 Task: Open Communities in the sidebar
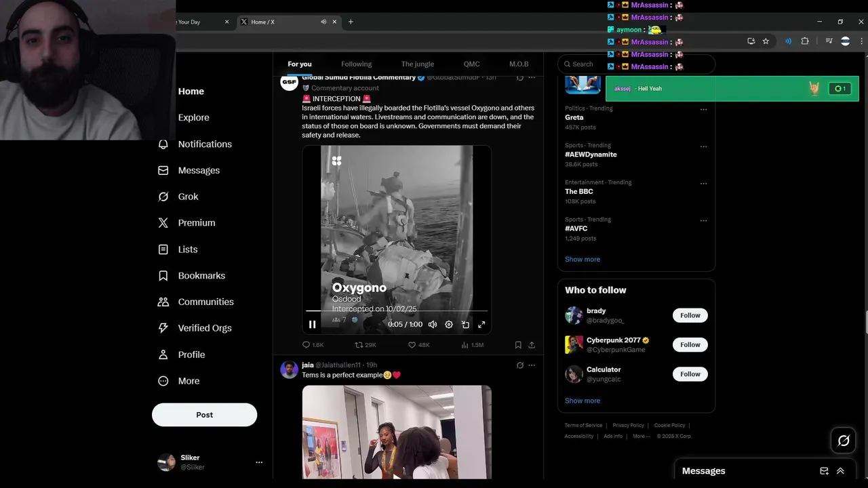click(x=195, y=302)
